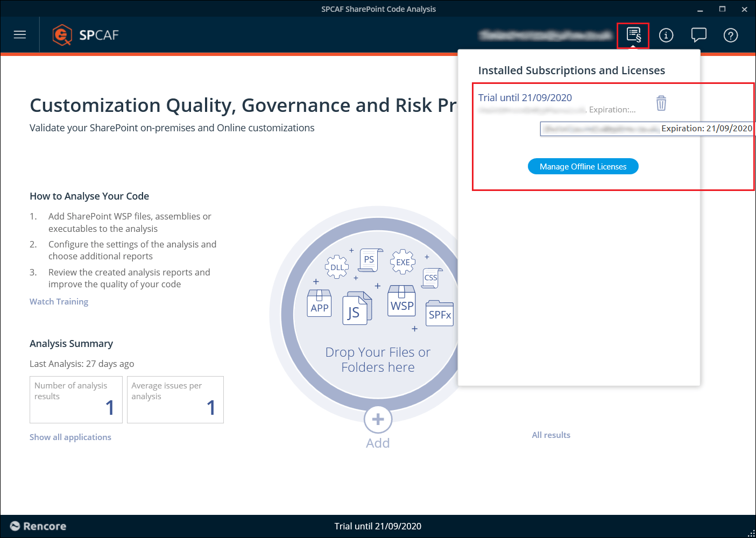Click the Drop Your Files or Folders area
This screenshot has height=538, width=756.
click(378, 359)
